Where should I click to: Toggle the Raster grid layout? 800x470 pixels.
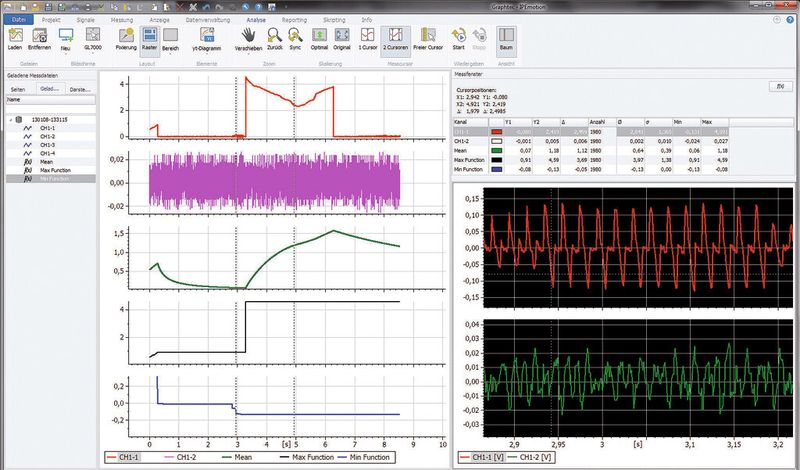point(149,35)
